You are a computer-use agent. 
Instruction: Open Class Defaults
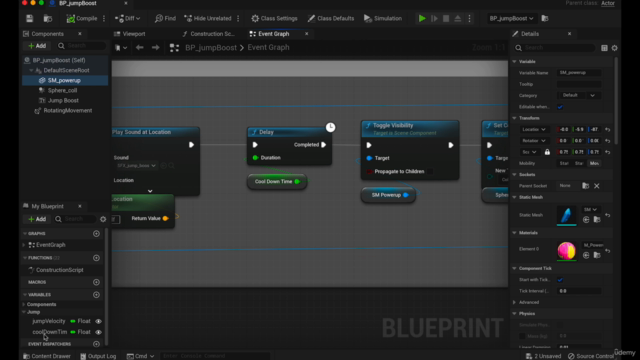331,18
